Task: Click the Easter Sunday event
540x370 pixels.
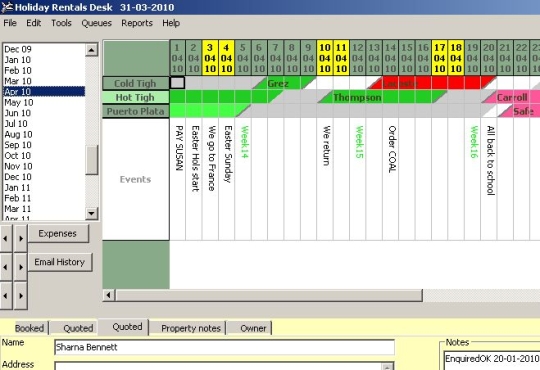Action: [228, 154]
